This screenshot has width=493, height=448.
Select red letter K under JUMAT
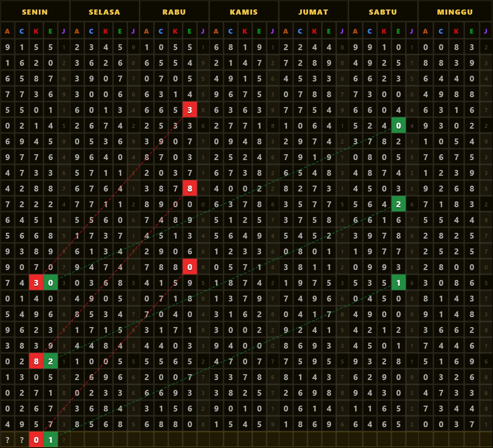tap(315, 31)
